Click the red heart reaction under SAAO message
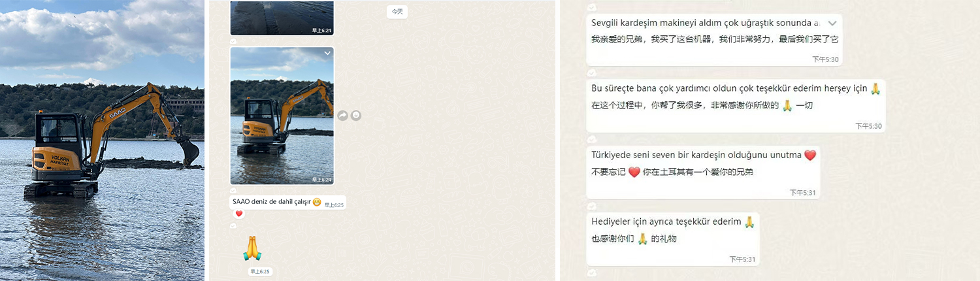The height and width of the screenshot is (281, 980). [238, 214]
